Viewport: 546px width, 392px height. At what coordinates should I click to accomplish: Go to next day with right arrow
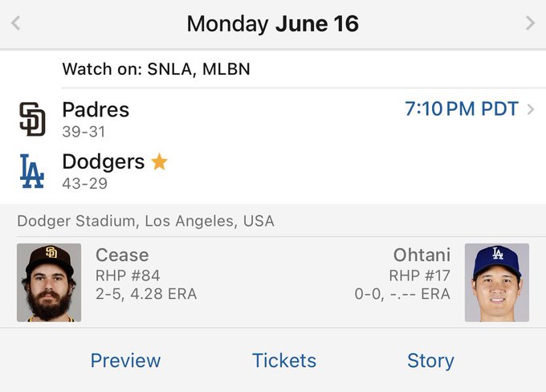(x=530, y=23)
